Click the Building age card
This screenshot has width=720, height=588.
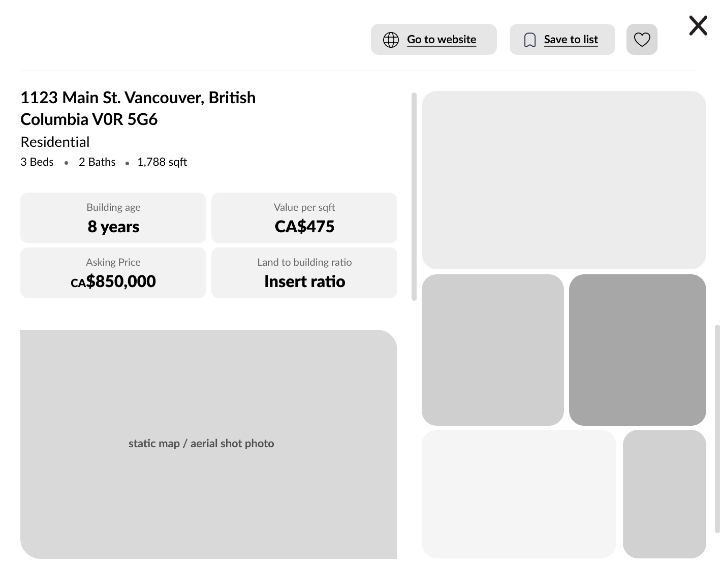(113, 218)
